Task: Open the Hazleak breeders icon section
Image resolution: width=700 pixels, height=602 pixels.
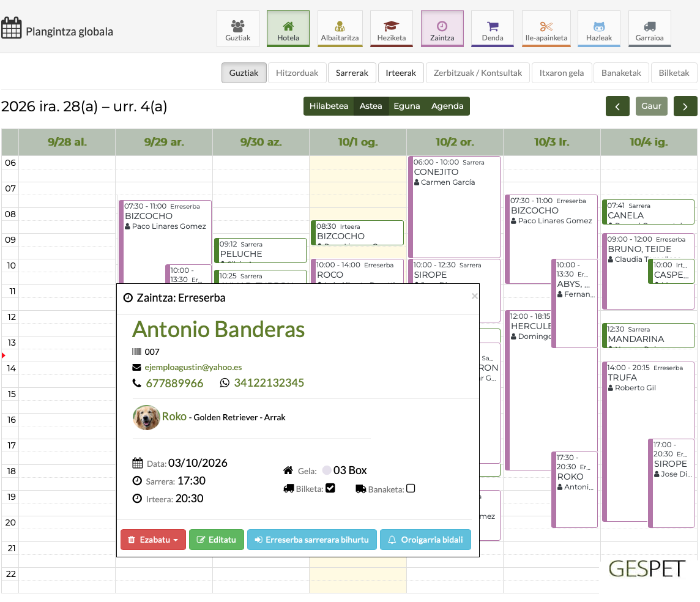Action: (x=598, y=29)
